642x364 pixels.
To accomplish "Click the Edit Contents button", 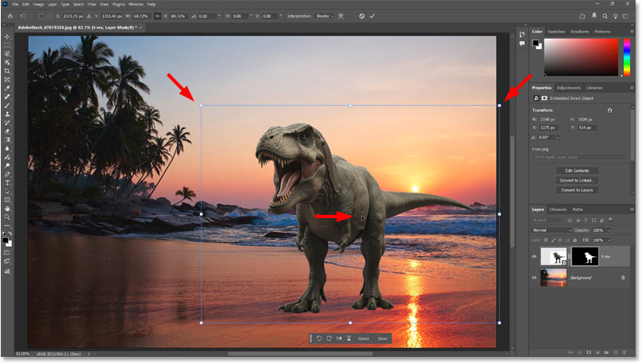I will (x=577, y=171).
